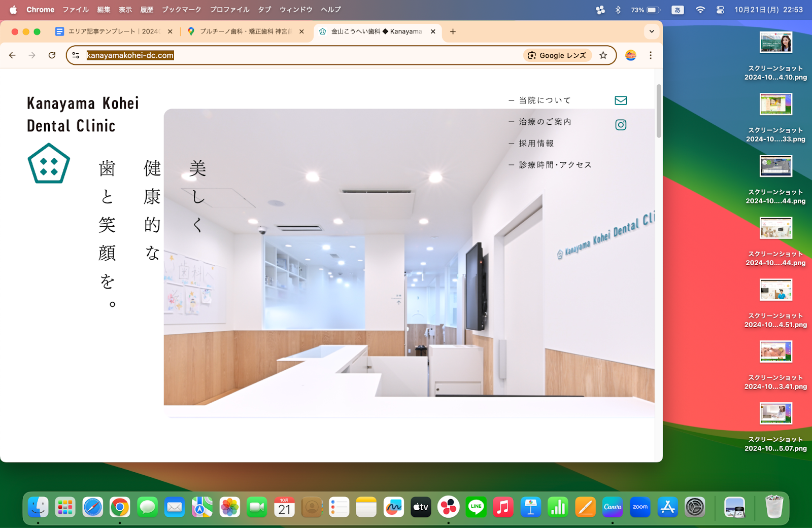
Task: Switch to the エリア記事テンプレート tab
Action: click(115, 31)
